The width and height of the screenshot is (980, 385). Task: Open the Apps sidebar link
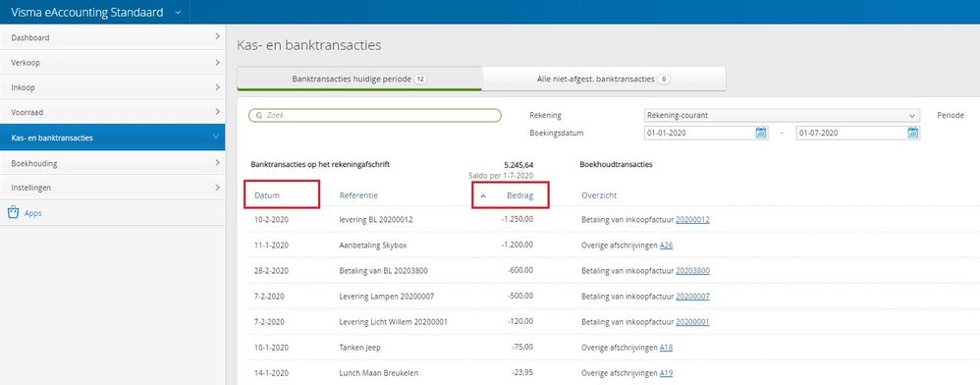click(x=32, y=213)
